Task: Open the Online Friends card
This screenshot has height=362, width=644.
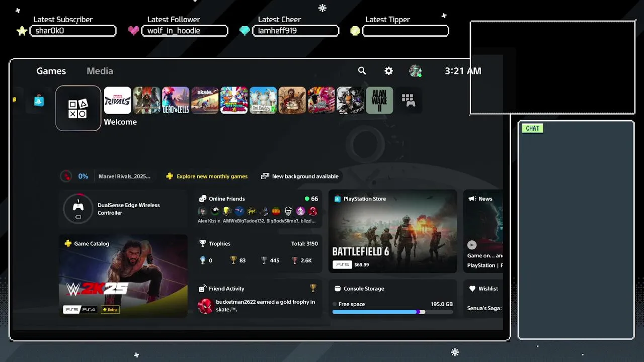Action: 259,209
